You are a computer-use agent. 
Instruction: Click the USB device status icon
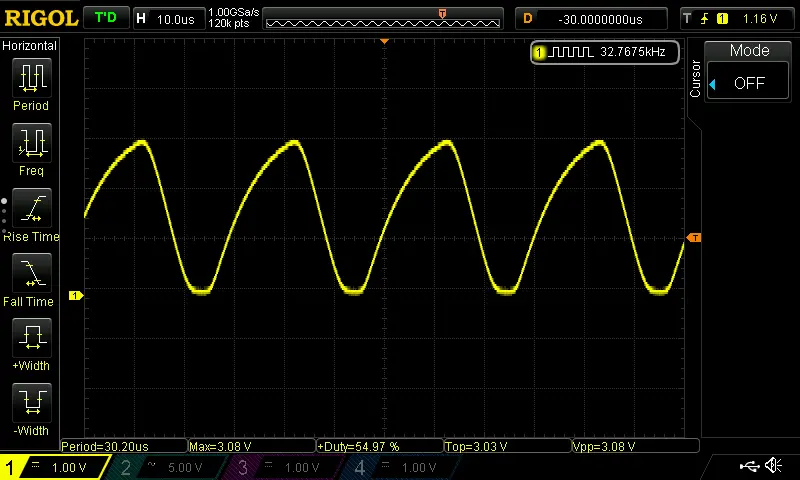pyautogui.click(x=749, y=466)
